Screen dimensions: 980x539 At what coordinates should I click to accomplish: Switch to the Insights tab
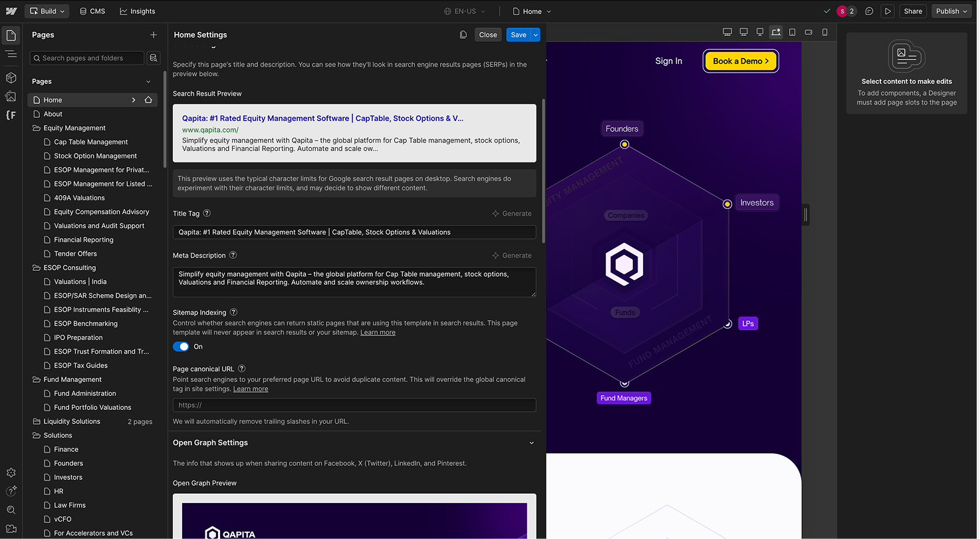pos(138,11)
